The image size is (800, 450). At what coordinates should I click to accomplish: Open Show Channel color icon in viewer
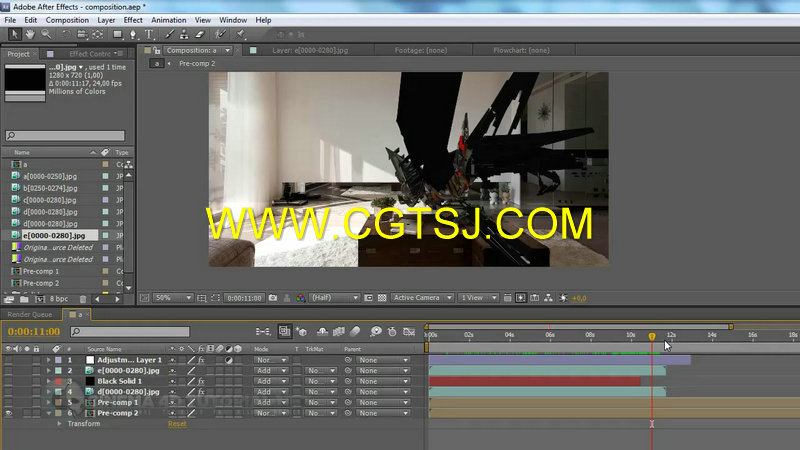coord(301,298)
